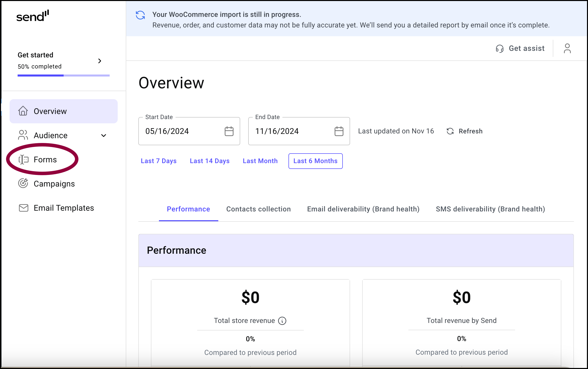Select the Last 7 Days filter
This screenshot has width=588, height=369.
158,161
